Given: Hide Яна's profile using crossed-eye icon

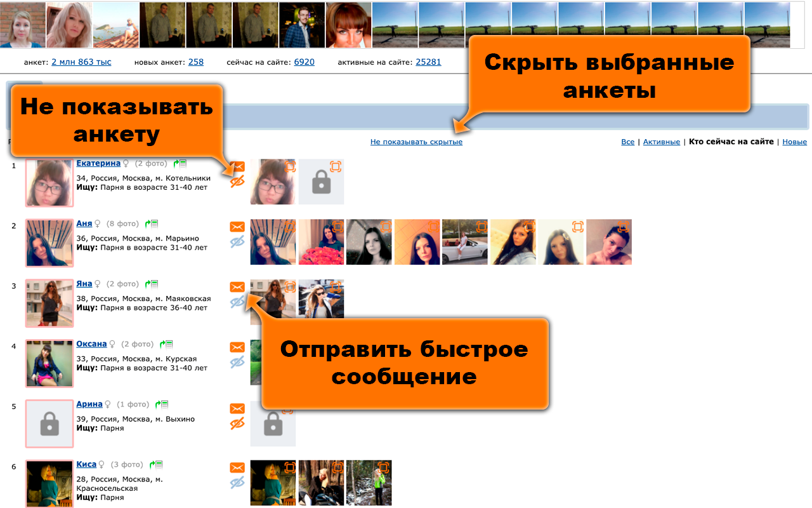Looking at the screenshot, I should [x=237, y=302].
